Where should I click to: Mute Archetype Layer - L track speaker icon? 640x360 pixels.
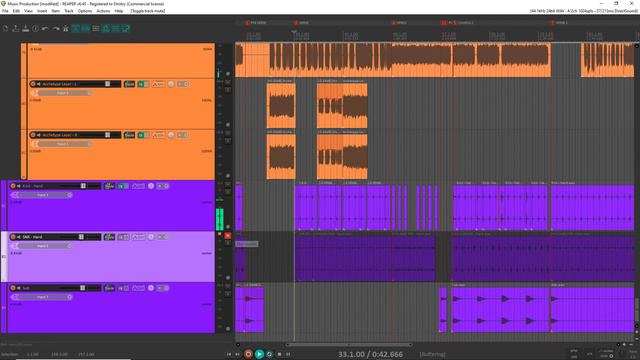[x=39, y=84]
